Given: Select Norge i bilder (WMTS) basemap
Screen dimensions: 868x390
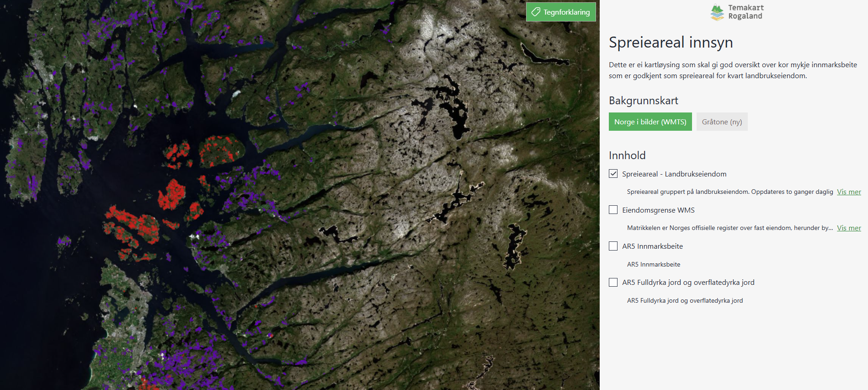Looking at the screenshot, I should click(x=650, y=122).
